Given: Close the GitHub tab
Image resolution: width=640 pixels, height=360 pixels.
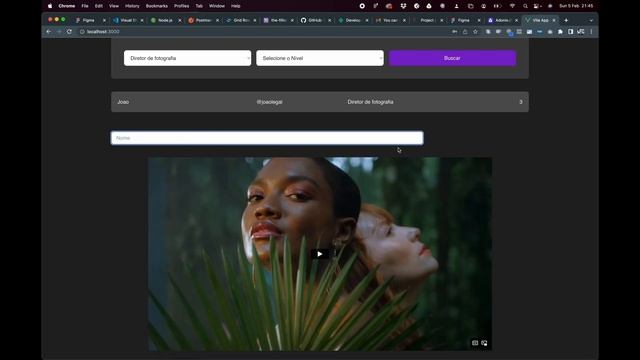Looking at the screenshot, I should tap(329, 20).
